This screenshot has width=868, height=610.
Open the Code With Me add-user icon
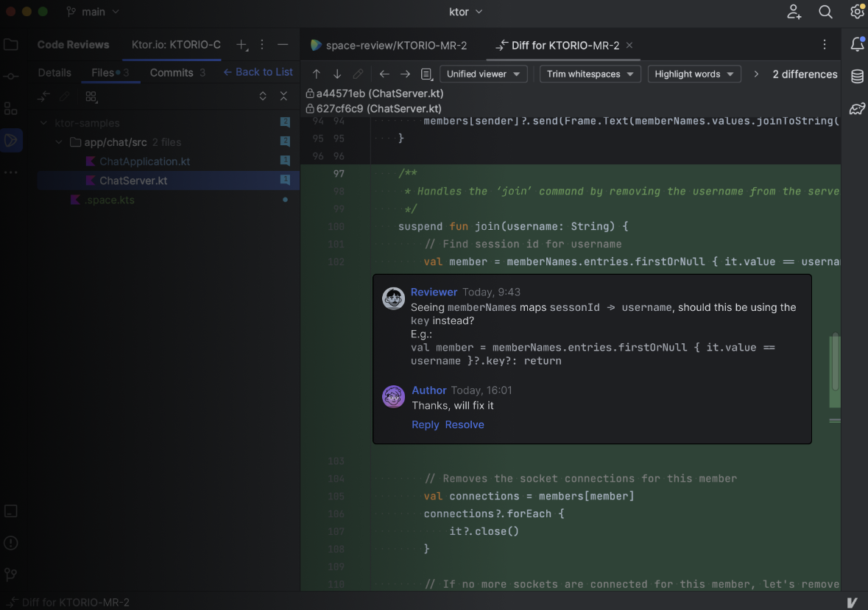tap(794, 12)
